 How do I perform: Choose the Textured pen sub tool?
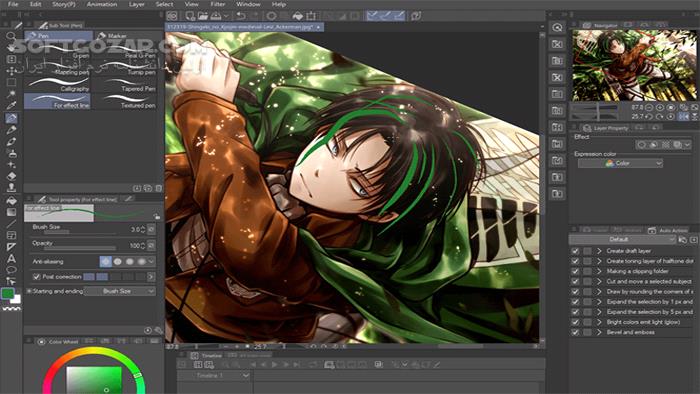125,101
